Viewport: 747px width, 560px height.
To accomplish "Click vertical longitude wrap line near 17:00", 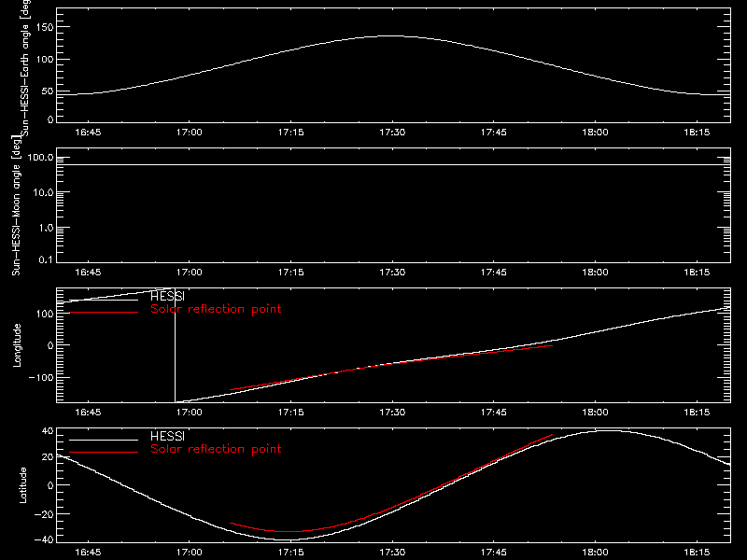I will [175, 345].
